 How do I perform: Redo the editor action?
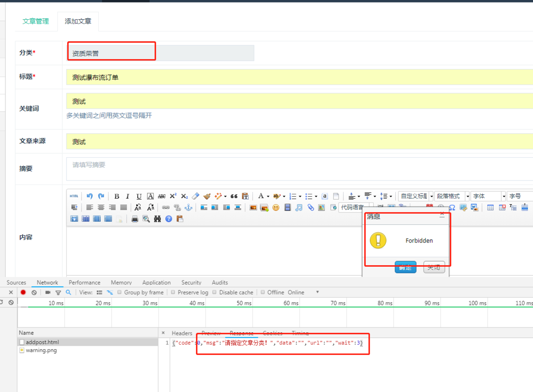coord(101,196)
